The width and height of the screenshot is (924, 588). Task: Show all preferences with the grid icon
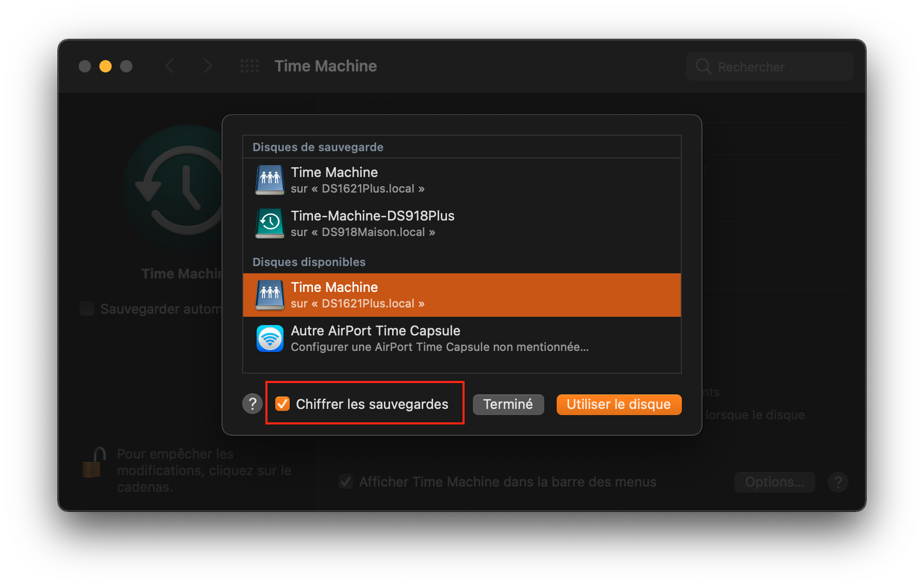249,66
